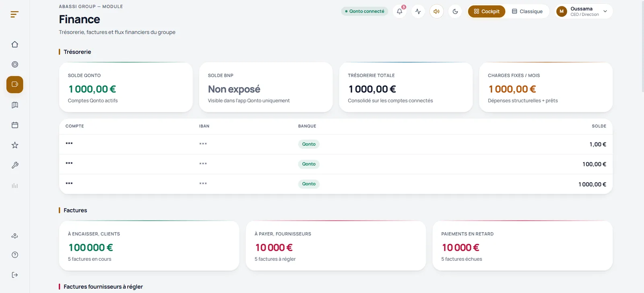The width and height of the screenshot is (644, 293).
Task: Click the Qonto connecté status badge
Action: 365,11
